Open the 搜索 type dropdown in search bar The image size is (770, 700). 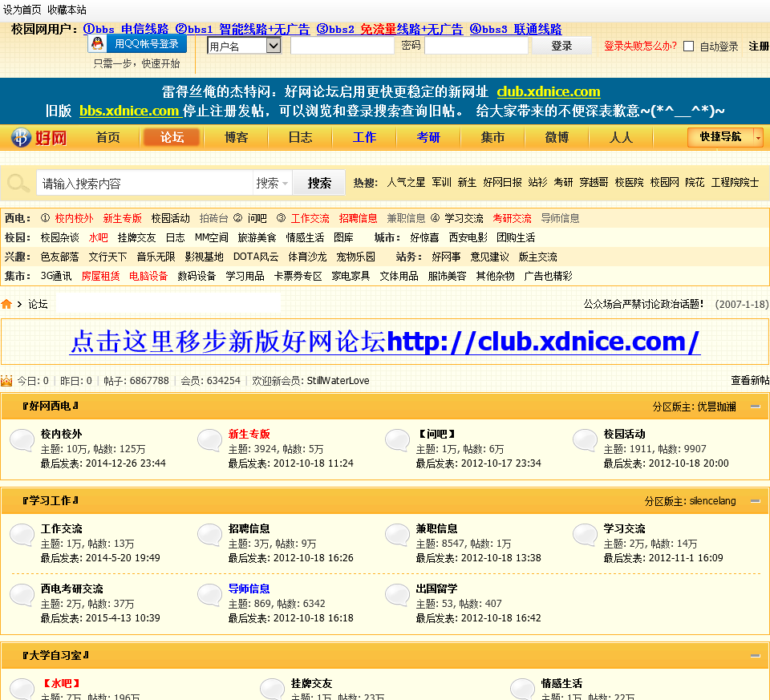point(272,183)
